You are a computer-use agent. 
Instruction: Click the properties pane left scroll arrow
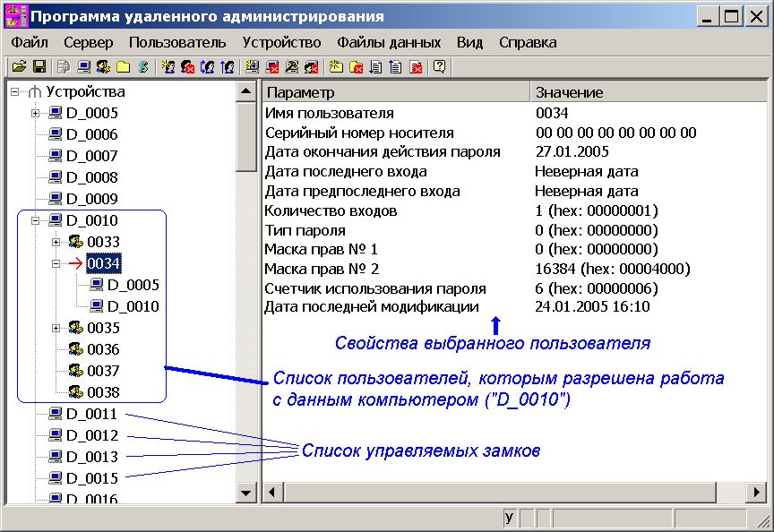point(272,492)
